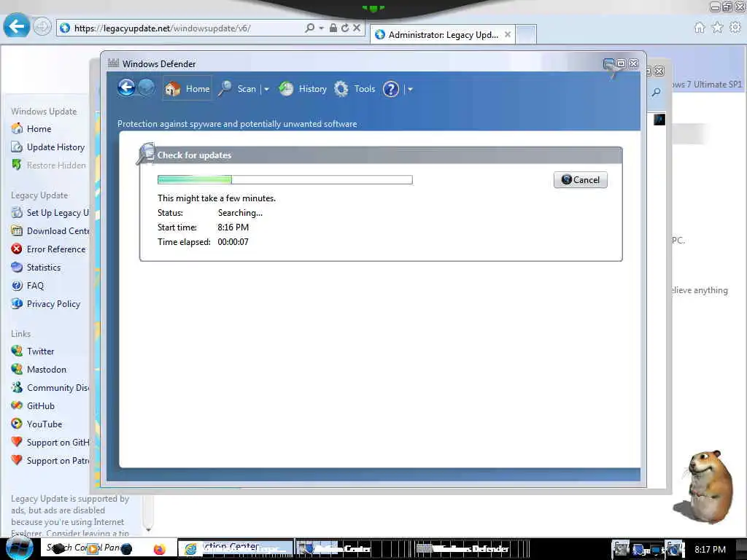747x560 pixels.
Task: Click Restore Hidden in sidebar
Action: point(49,166)
